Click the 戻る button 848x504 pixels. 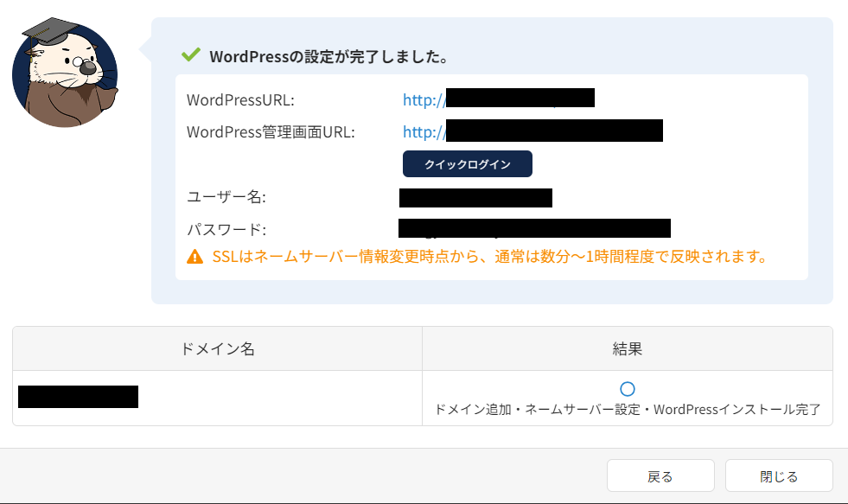661,475
